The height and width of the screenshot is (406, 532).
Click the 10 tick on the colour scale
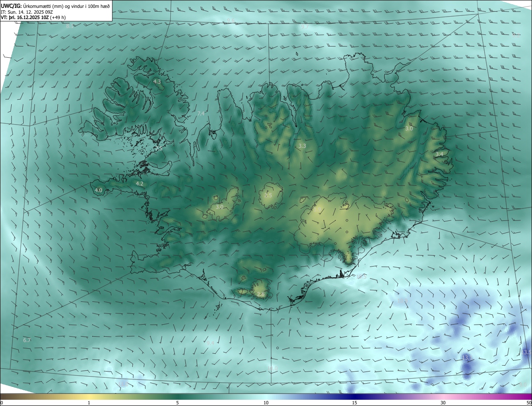click(266, 403)
